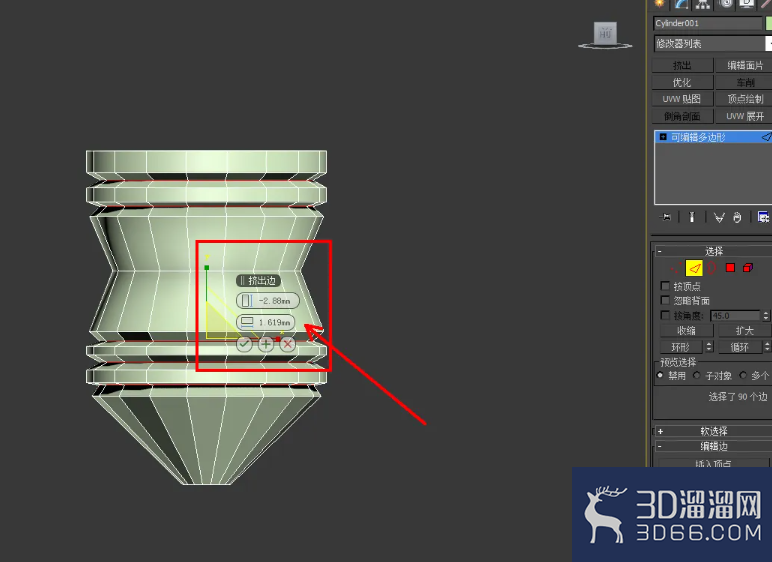Image resolution: width=772 pixels, height=562 pixels.
Task: Select Border sub-object level icon
Action: 711,268
